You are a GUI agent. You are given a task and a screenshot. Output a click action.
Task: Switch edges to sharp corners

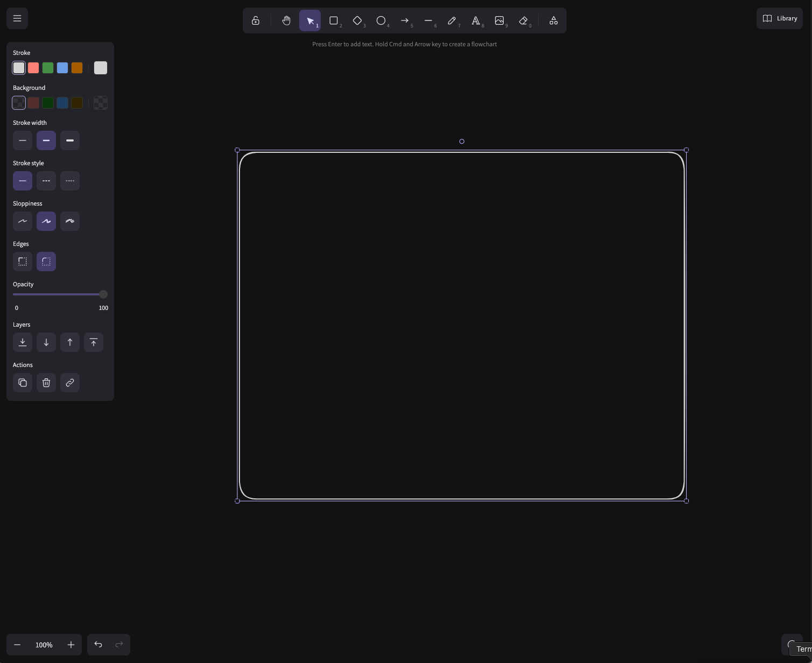pos(22,261)
